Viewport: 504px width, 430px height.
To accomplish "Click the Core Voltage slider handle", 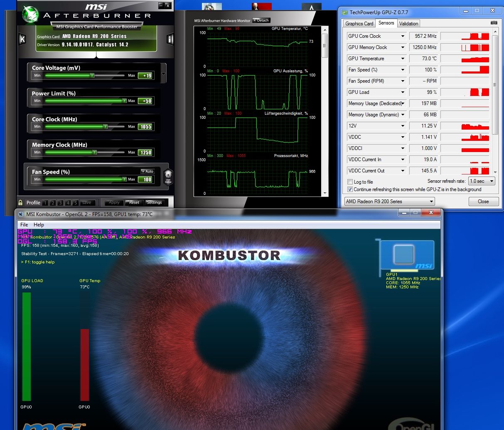I will pyautogui.click(x=92, y=76).
